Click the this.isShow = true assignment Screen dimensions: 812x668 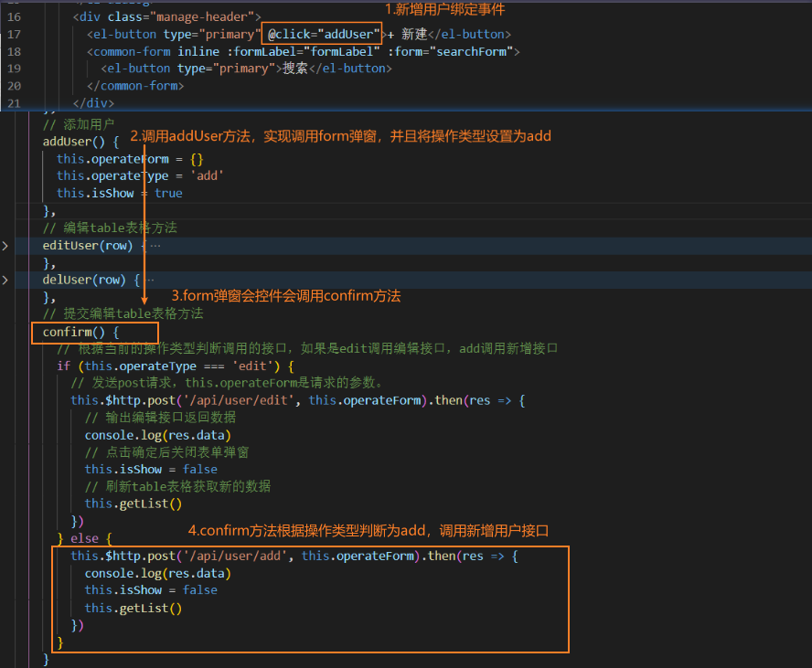119,193
